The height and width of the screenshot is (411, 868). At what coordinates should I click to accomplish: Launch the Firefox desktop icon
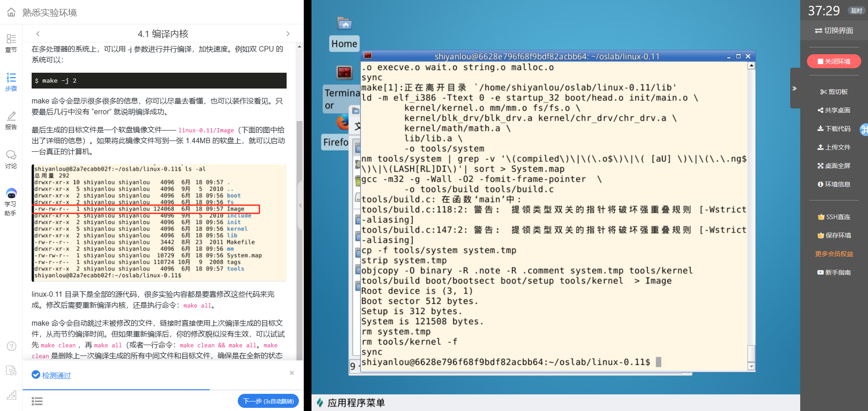(343, 122)
